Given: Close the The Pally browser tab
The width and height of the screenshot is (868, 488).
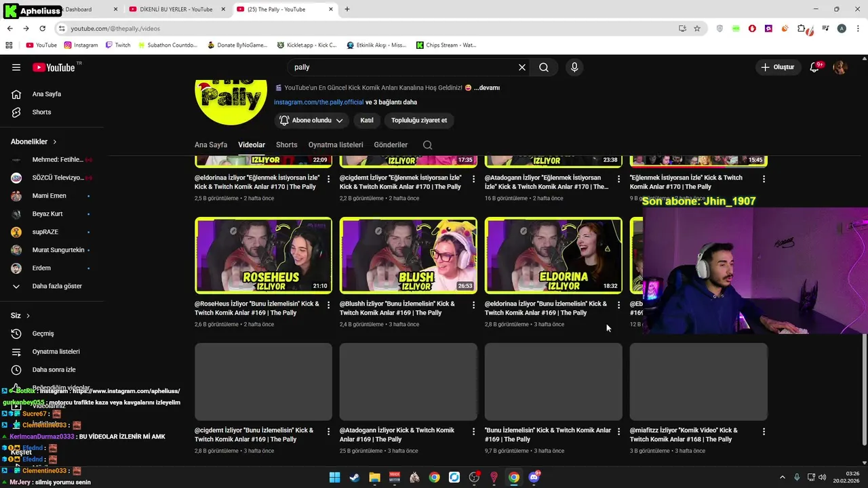Looking at the screenshot, I should 330,9.
